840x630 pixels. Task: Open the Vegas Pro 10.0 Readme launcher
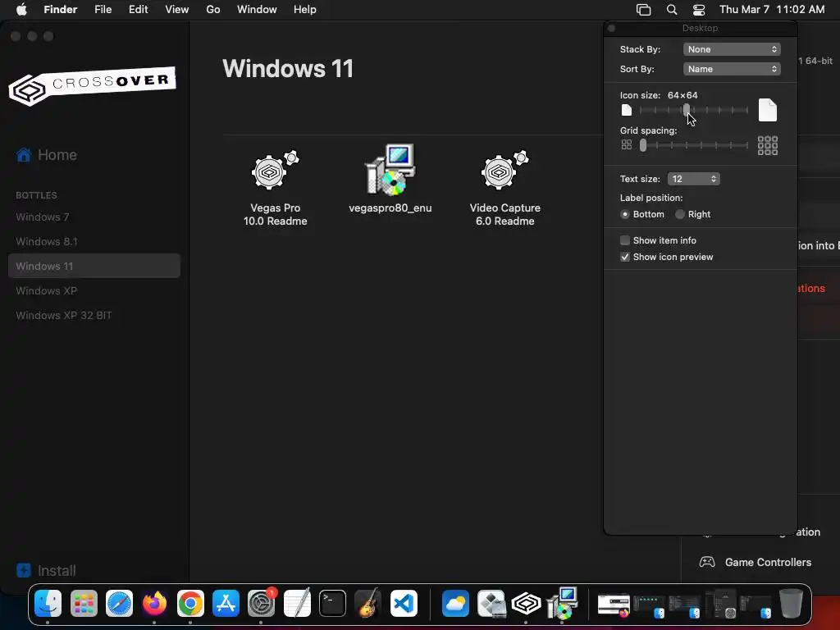pos(276,188)
